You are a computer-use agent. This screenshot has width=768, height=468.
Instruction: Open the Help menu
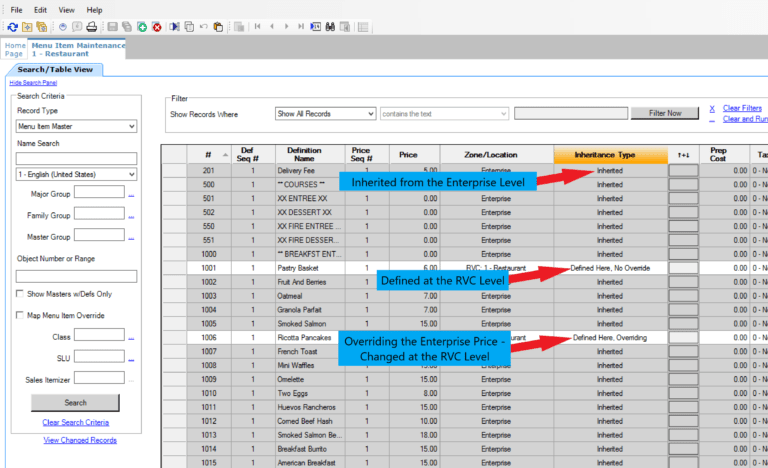click(95, 10)
